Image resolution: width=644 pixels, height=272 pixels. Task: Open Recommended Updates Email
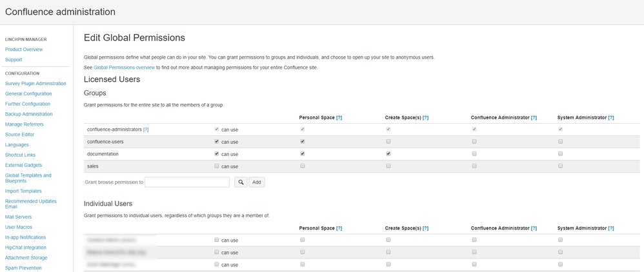tap(31, 204)
